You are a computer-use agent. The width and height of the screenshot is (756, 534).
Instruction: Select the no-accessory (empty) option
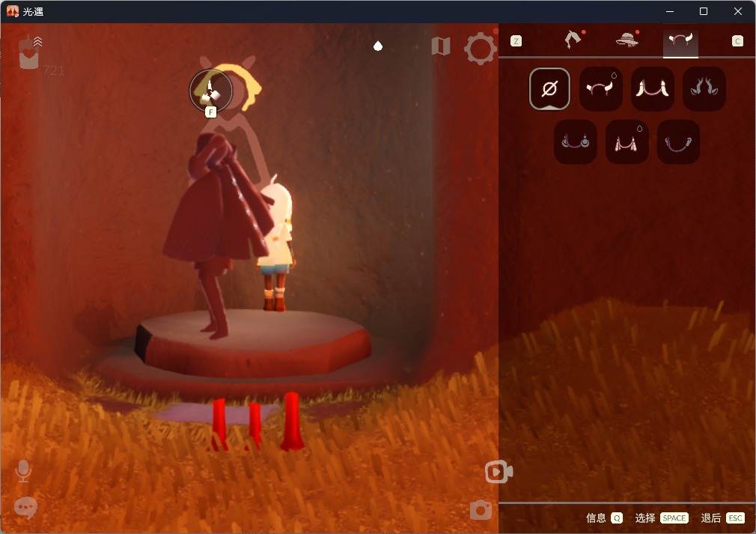click(549, 89)
